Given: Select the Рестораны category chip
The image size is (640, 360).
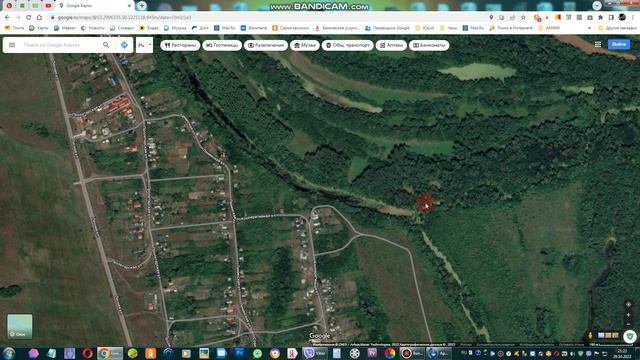Looking at the screenshot, I should click(x=180, y=45).
